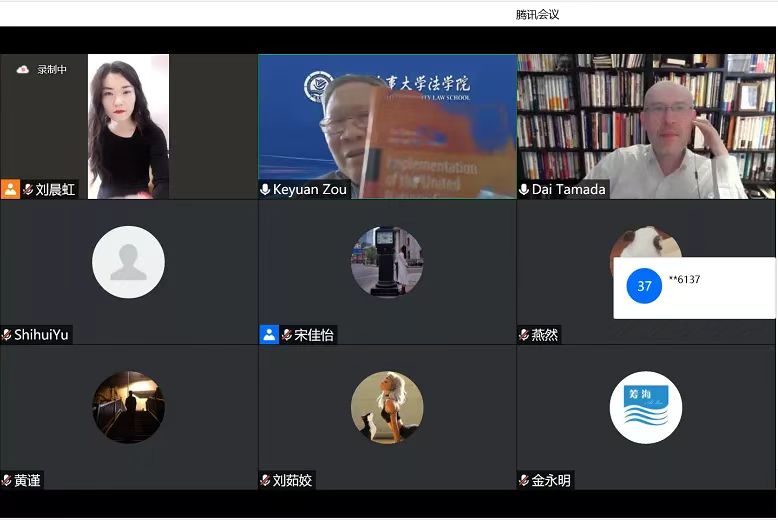Click the blue user icon beside 宋佳怡
The image size is (778, 520).
269,335
